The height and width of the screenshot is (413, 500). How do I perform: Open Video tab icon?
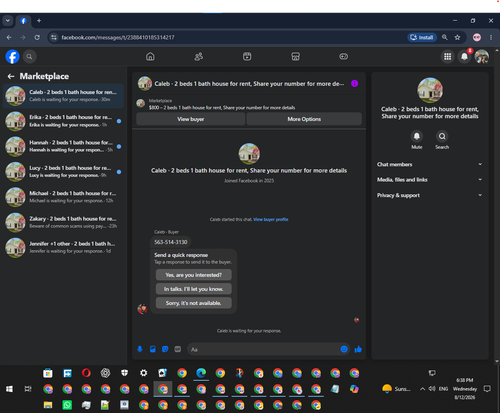247,57
